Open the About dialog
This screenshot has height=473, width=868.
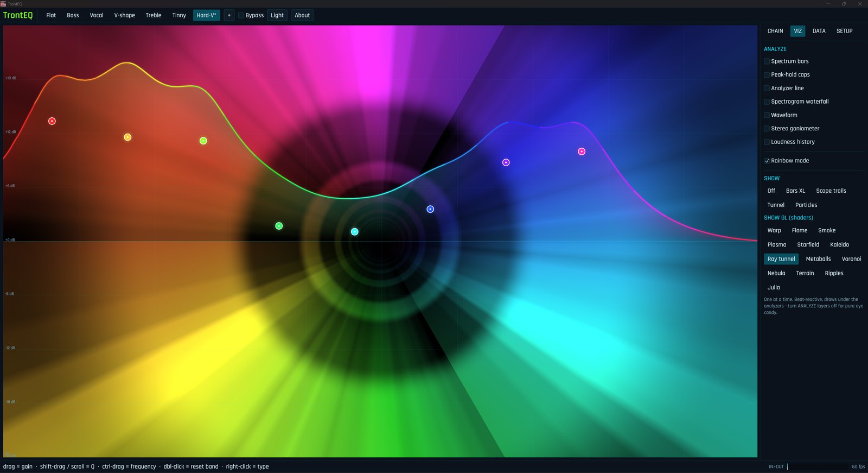[x=302, y=15]
